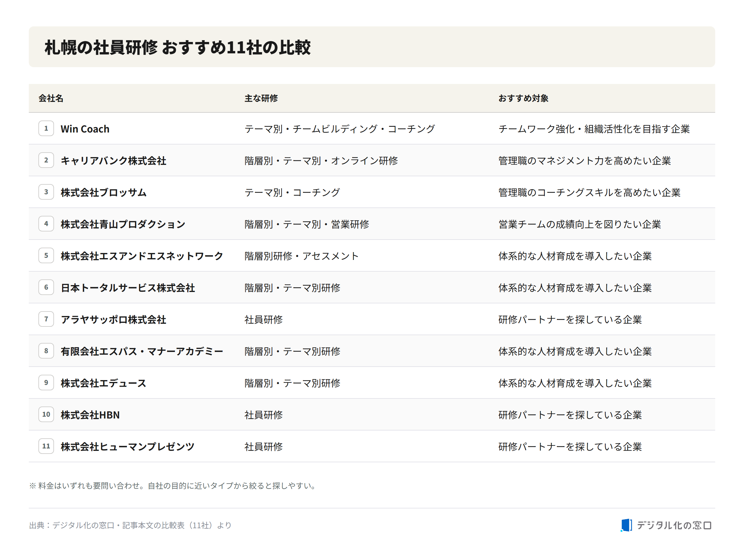744x560 pixels.
Task: Click 階層別研修・アセスメント in the エスアンドエスネットワーク row
Action: (x=302, y=256)
